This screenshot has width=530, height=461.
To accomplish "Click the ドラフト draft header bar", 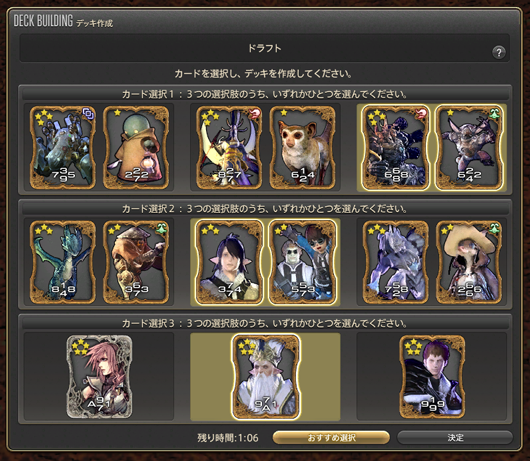I will tap(265, 48).
